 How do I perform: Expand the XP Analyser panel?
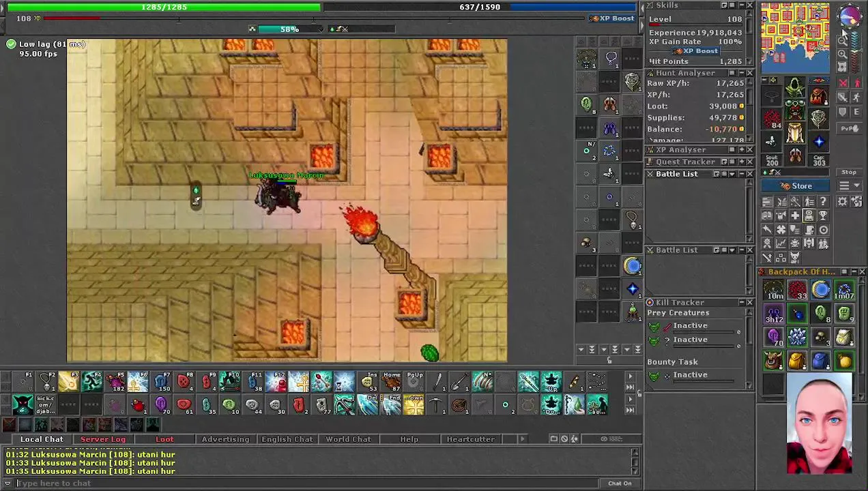(x=740, y=150)
